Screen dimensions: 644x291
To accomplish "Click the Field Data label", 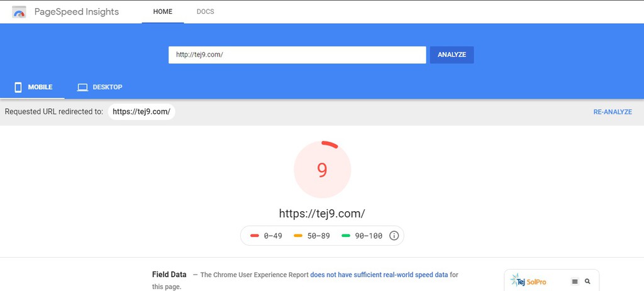I will [x=169, y=275].
